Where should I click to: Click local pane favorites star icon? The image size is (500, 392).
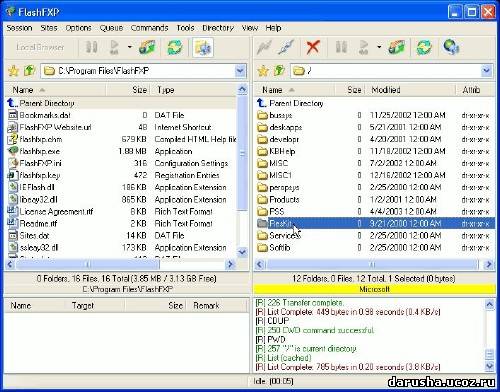coord(13,71)
